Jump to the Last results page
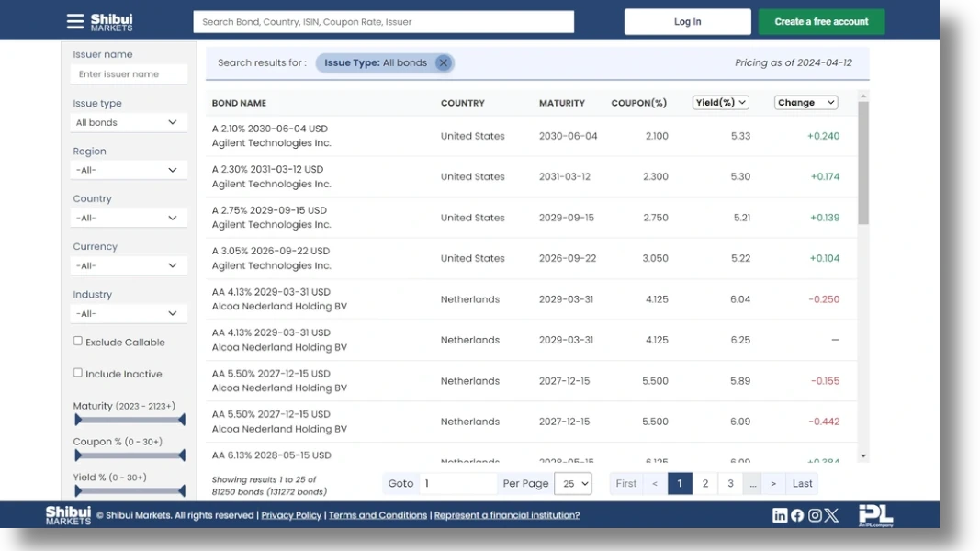The image size is (980, 551). (x=802, y=484)
